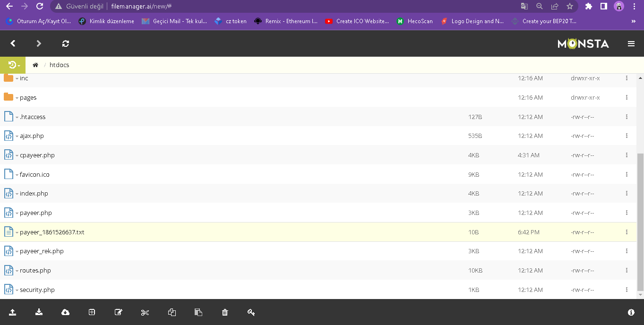This screenshot has width=644, height=325.
Task: Open the payeer_rek.php file
Action: [42, 251]
